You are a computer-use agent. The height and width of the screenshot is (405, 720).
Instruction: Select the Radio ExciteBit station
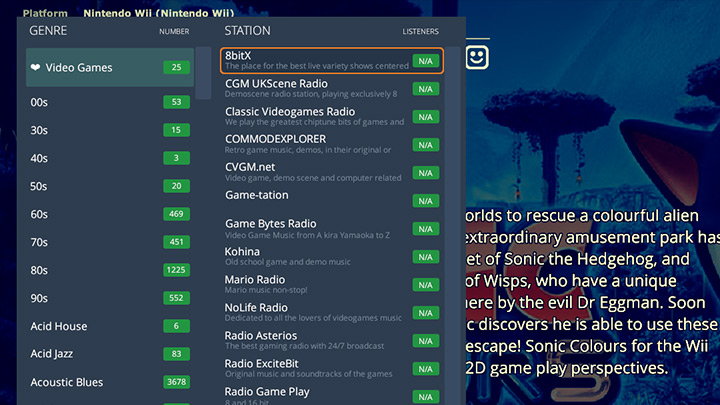coord(332,369)
